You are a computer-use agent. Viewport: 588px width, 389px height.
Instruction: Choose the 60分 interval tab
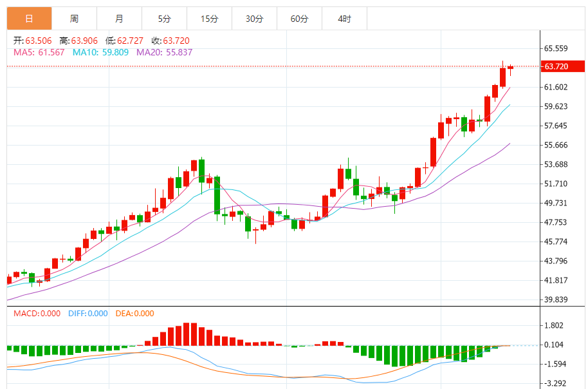click(299, 19)
